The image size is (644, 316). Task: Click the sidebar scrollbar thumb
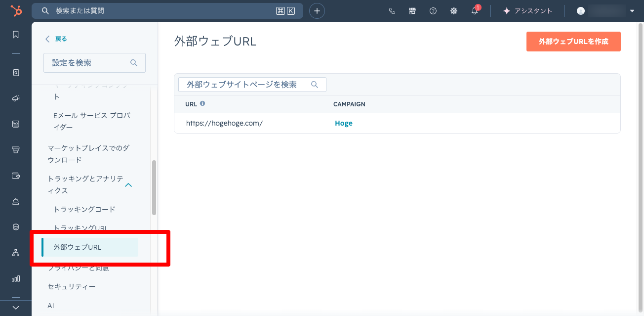pyautogui.click(x=154, y=187)
